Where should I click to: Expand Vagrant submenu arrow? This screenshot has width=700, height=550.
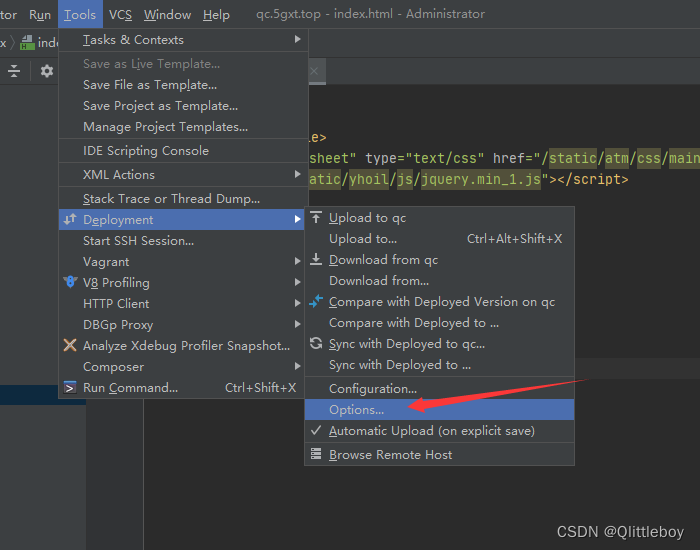click(297, 261)
